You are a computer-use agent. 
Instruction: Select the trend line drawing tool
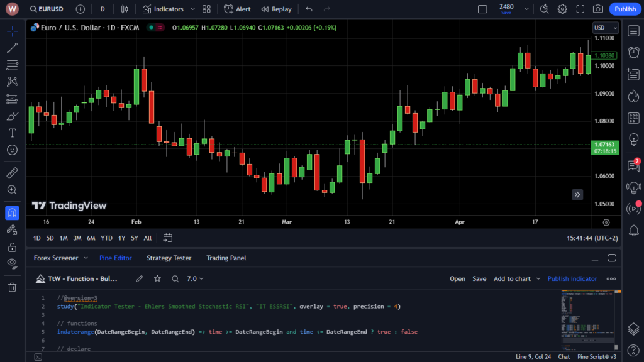click(12, 48)
